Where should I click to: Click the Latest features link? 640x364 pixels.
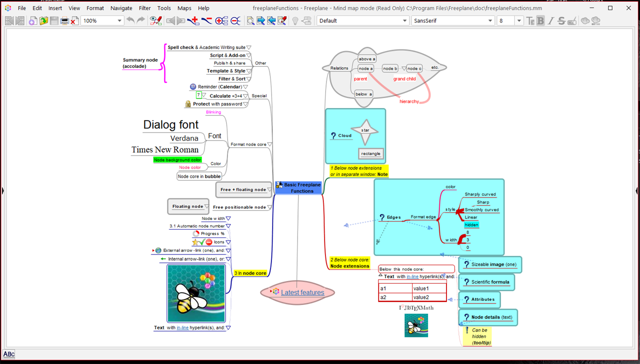[302, 292]
